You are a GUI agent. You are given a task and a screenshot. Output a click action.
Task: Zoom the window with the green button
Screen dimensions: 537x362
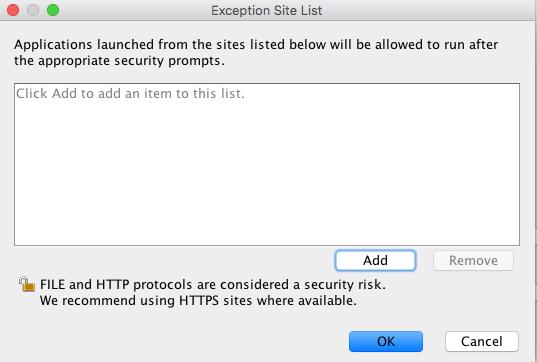[53, 10]
